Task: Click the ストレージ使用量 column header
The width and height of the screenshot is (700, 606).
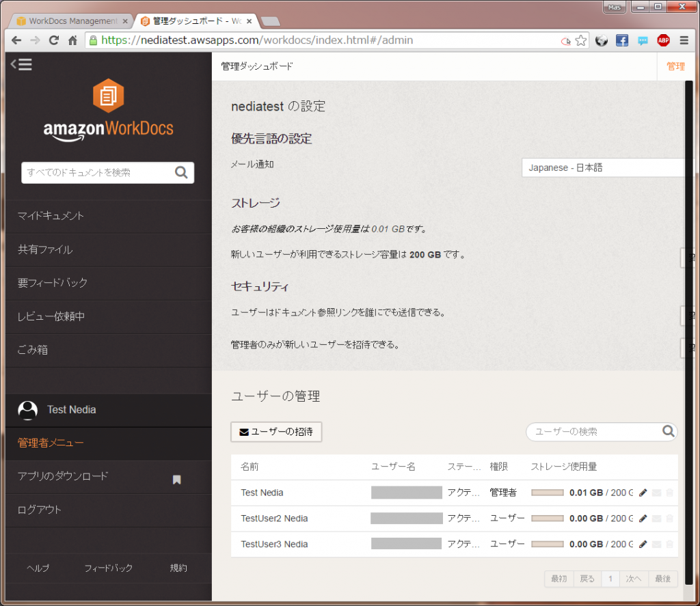Action: pyautogui.click(x=564, y=467)
